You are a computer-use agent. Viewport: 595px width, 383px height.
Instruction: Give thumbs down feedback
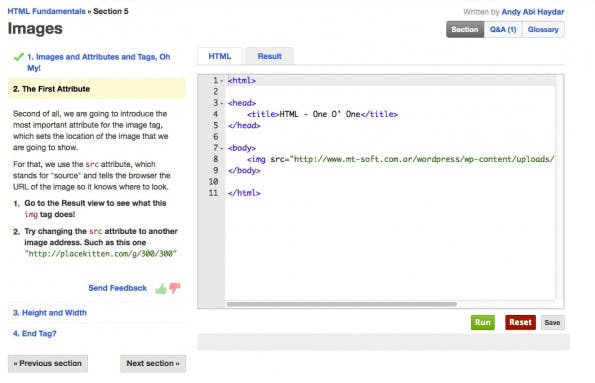pyautogui.click(x=175, y=288)
